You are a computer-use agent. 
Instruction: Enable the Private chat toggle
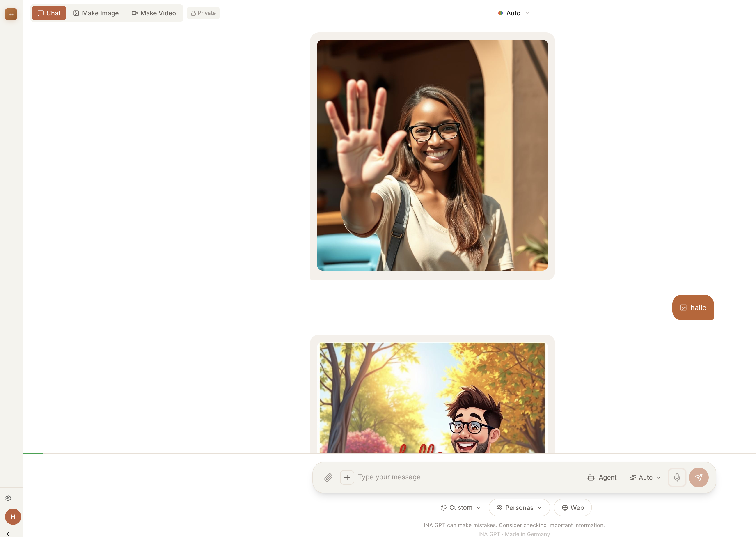click(203, 13)
